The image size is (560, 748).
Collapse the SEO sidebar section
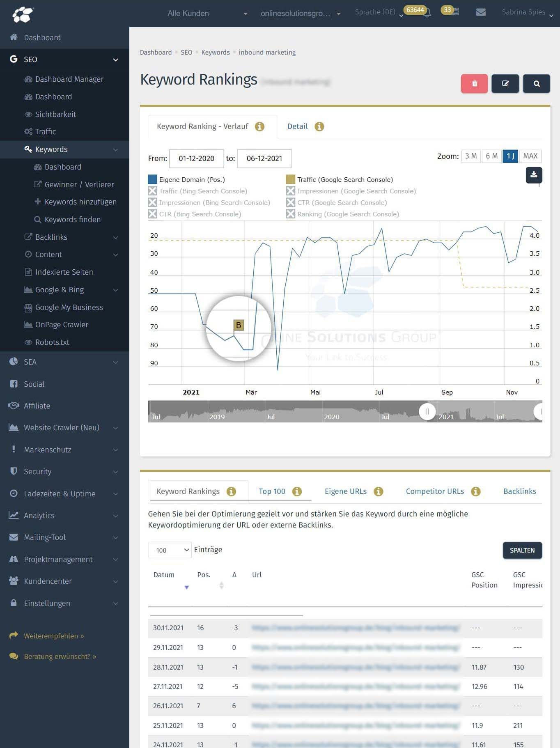(x=116, y=60)
